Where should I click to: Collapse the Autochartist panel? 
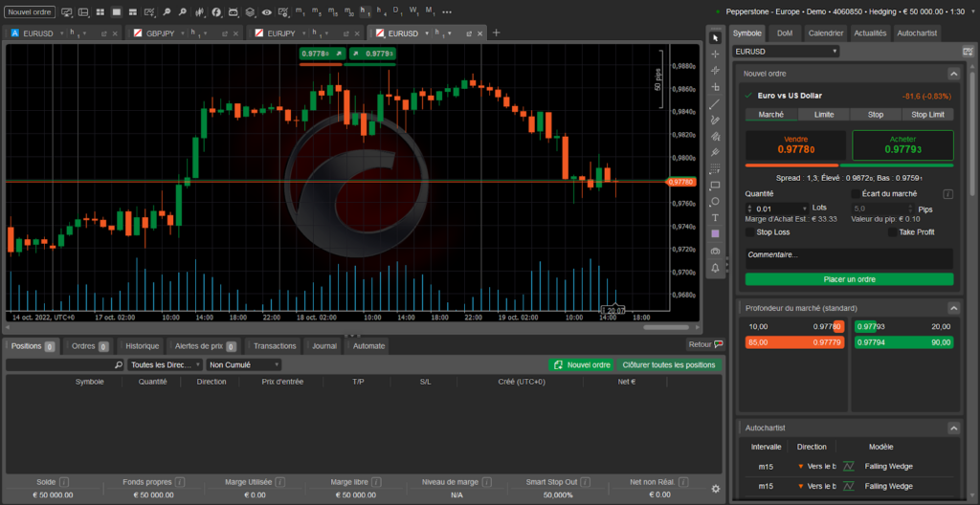[954, 428]
